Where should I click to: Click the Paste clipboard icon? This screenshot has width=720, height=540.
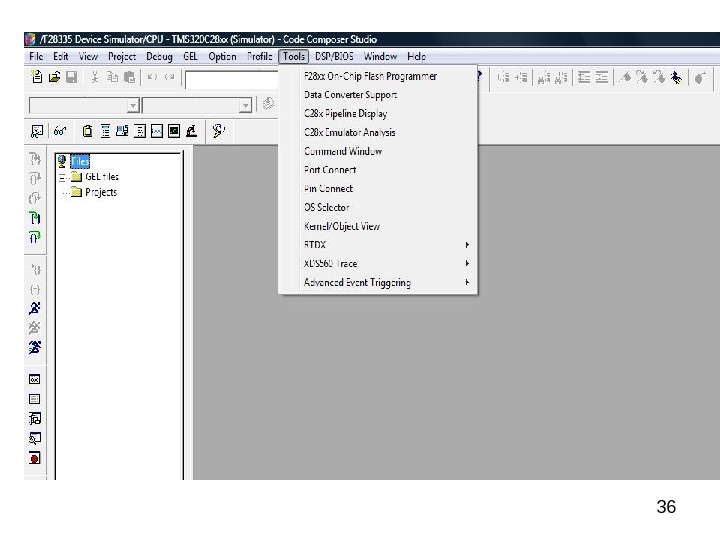tap(129, 77)
